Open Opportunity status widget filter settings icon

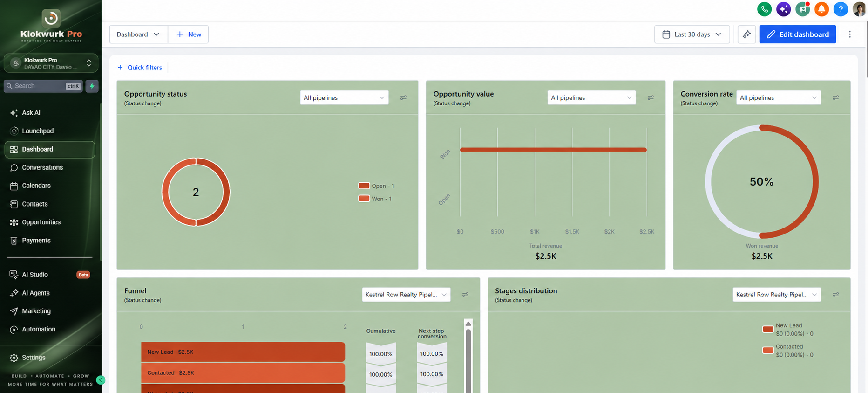point(403,98)
